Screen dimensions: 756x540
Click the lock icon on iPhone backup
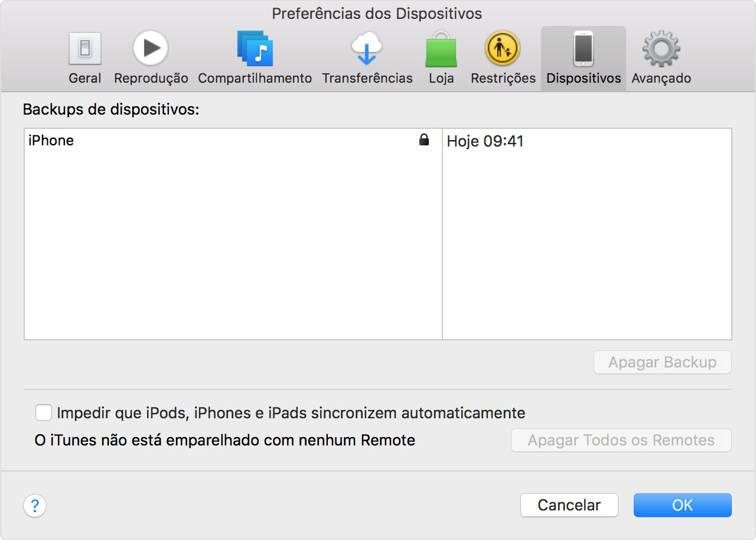coord(423,140)
